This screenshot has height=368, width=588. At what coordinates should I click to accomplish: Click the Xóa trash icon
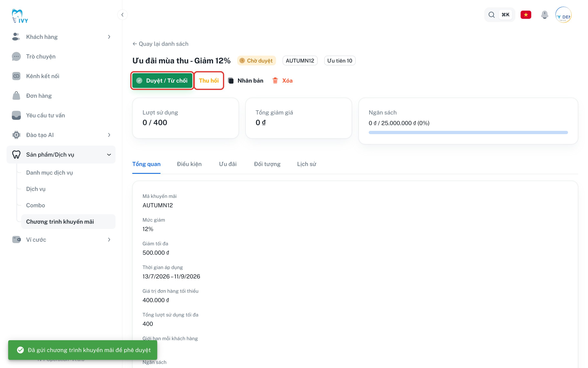point(275,81)
